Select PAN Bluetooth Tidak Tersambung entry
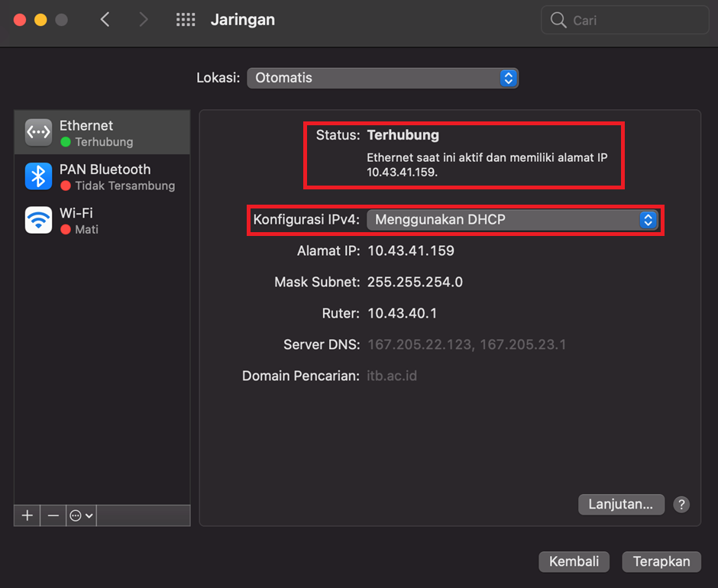The width and height of the screenshot is (718, 588). click(x=115, y=177)
